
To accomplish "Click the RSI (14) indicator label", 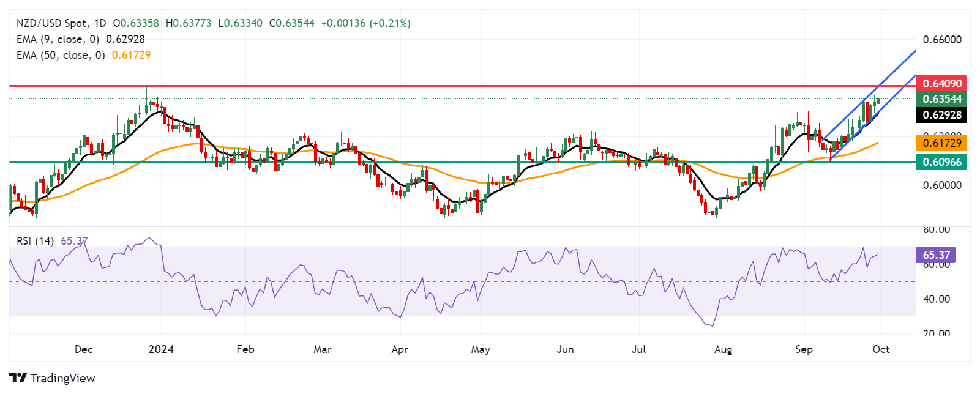I will tap(35, 241).
